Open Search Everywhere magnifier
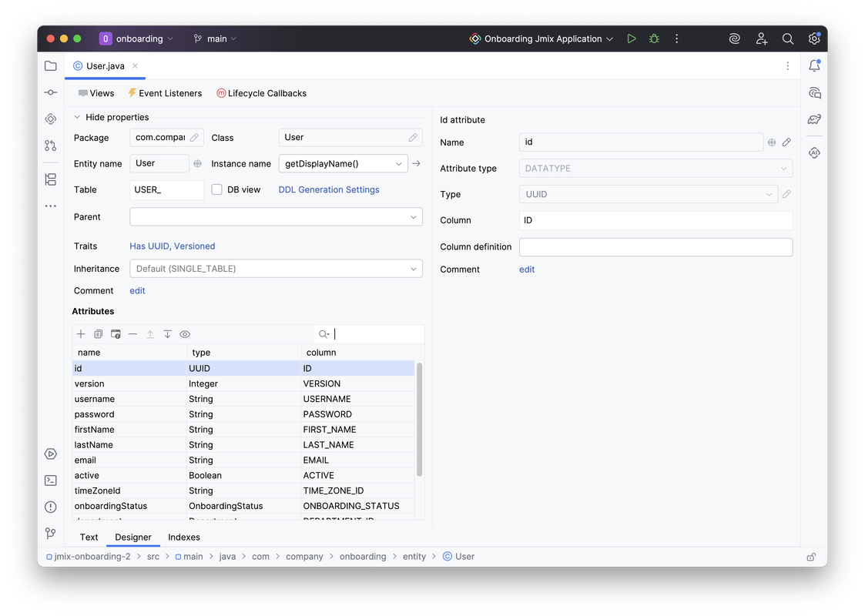 [x=788, y=38]
